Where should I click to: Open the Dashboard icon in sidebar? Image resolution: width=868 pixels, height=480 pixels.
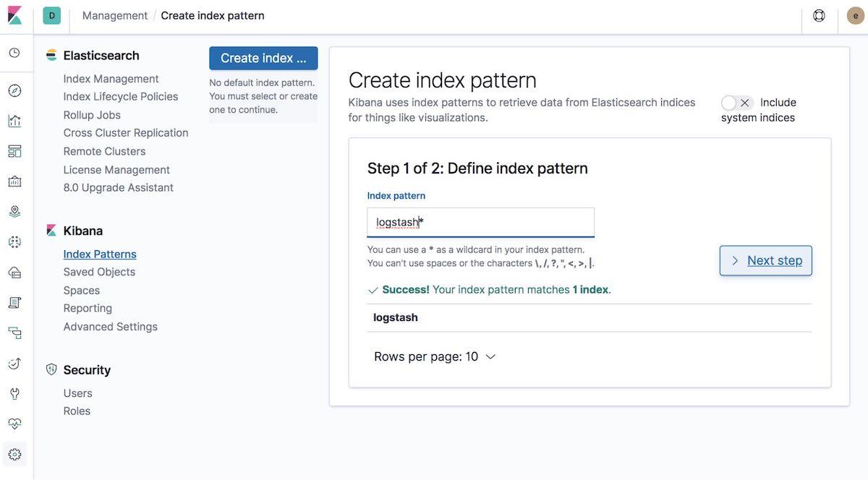point(14,151)
